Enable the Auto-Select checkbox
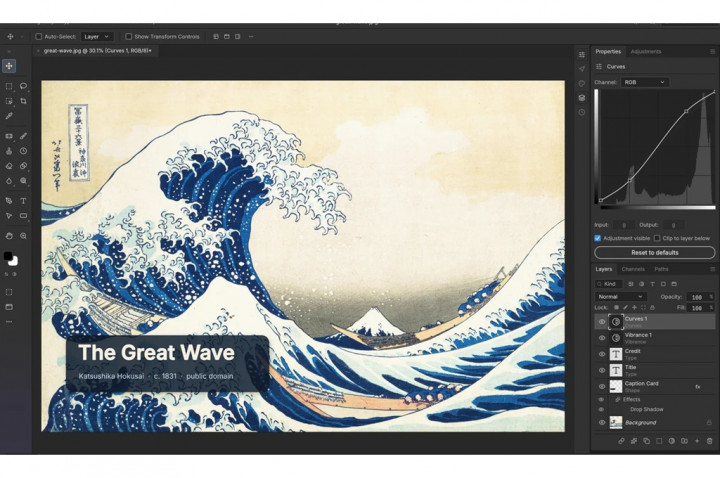The width and height of the screenshot is (720, 478). [39, 36]
